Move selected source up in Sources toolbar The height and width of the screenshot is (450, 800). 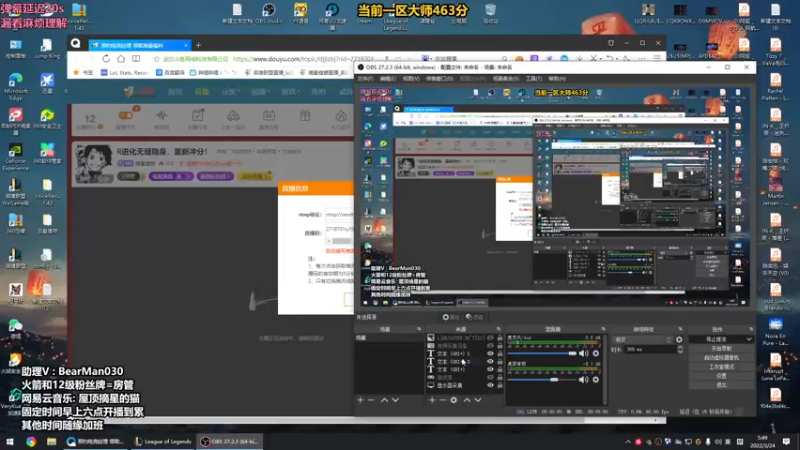click(x=467, y=400)
